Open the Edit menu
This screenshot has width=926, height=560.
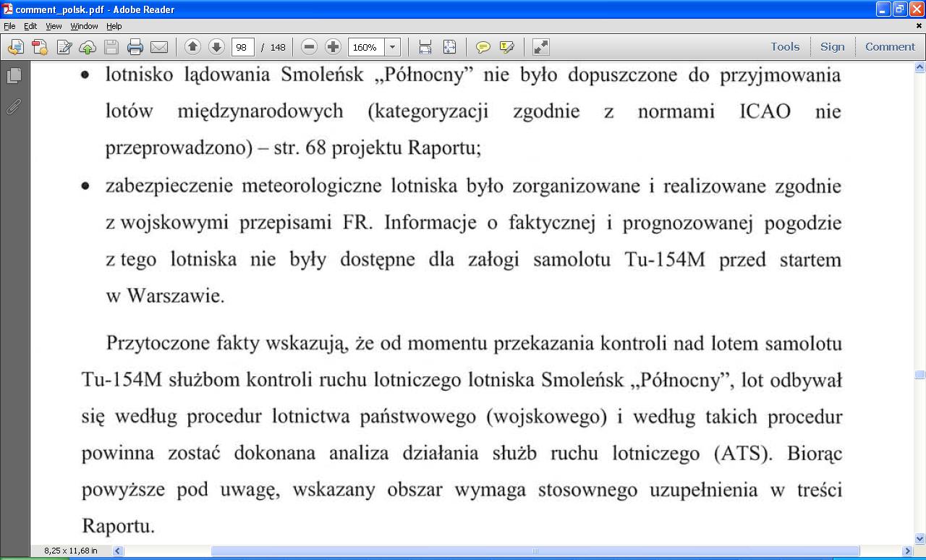tap(30, 25)
